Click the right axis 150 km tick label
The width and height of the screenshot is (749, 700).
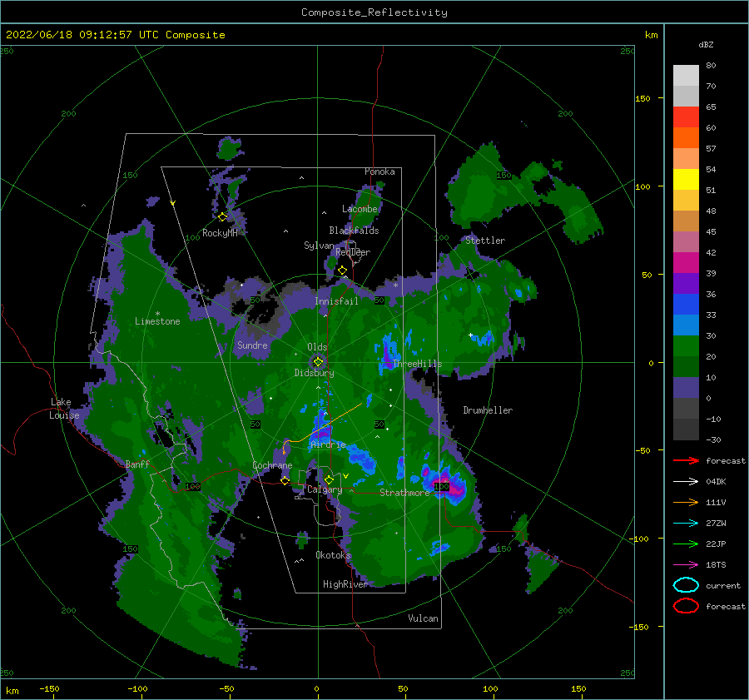(x=642, y=98)
